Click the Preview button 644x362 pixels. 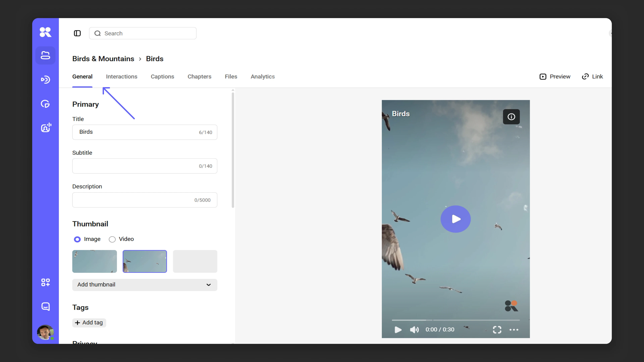click(x=555, y=76)
